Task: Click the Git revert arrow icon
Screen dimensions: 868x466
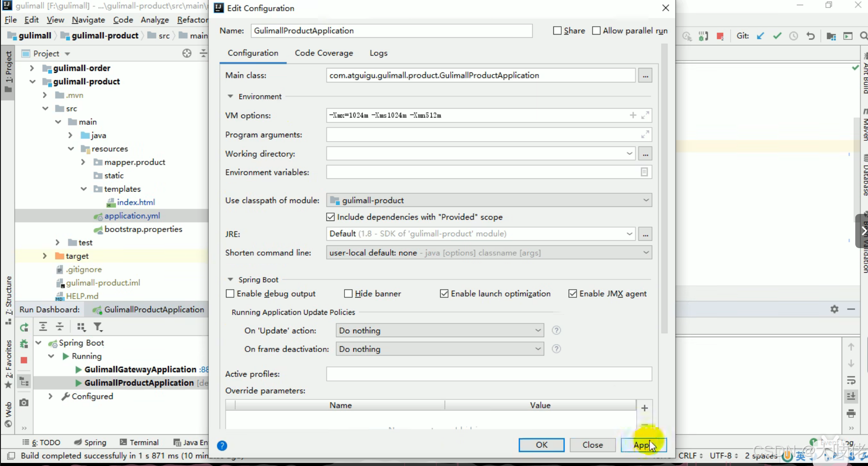Action: (x=811, y=36)
